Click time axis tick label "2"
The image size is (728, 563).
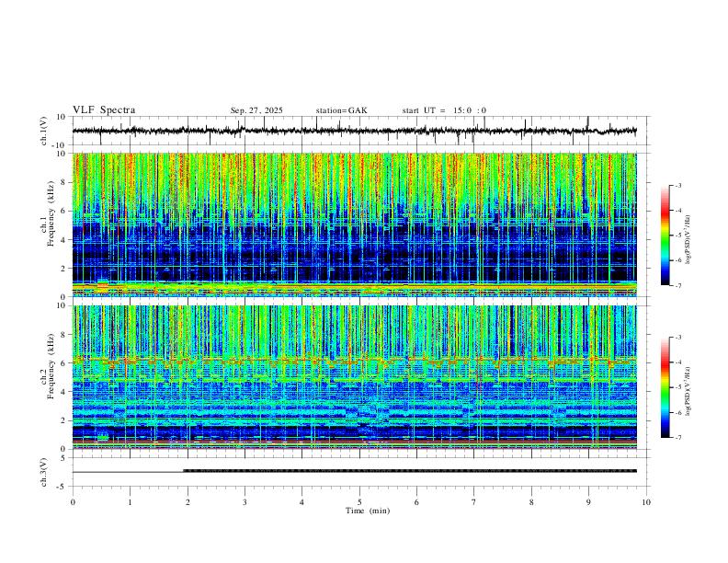(188, 502)
